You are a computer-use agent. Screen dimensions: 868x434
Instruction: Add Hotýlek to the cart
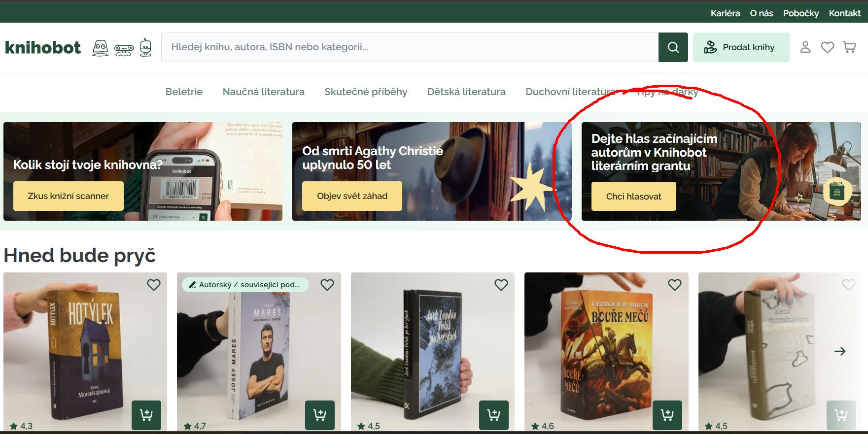pos(146,415)
